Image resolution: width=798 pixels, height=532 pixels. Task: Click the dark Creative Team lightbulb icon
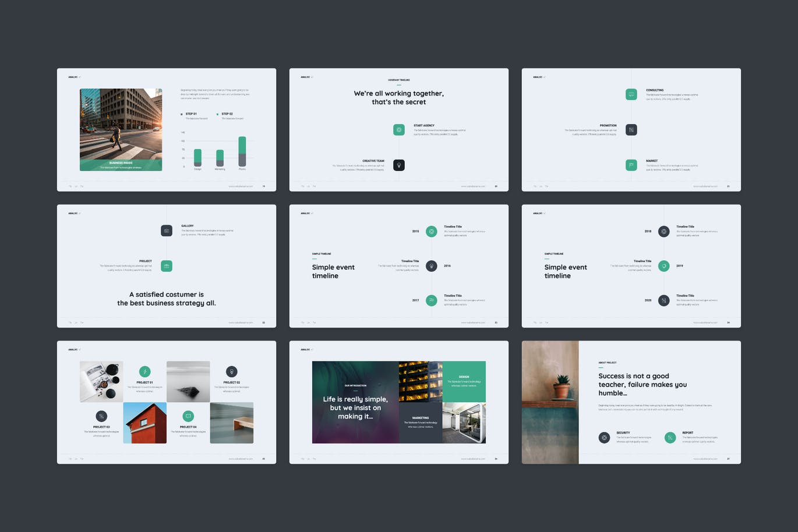tap(398, 165)
